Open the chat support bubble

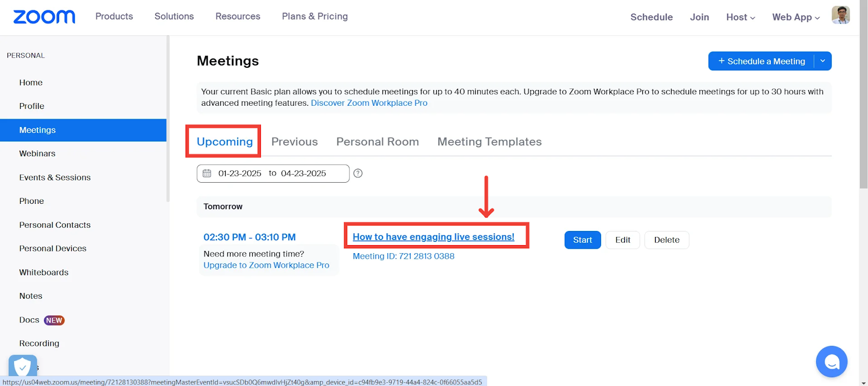coord(831,362)
